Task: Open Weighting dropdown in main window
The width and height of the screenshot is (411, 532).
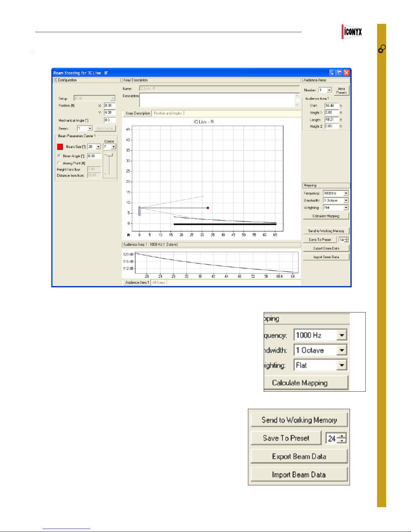Action: click(x=346, y=207)
